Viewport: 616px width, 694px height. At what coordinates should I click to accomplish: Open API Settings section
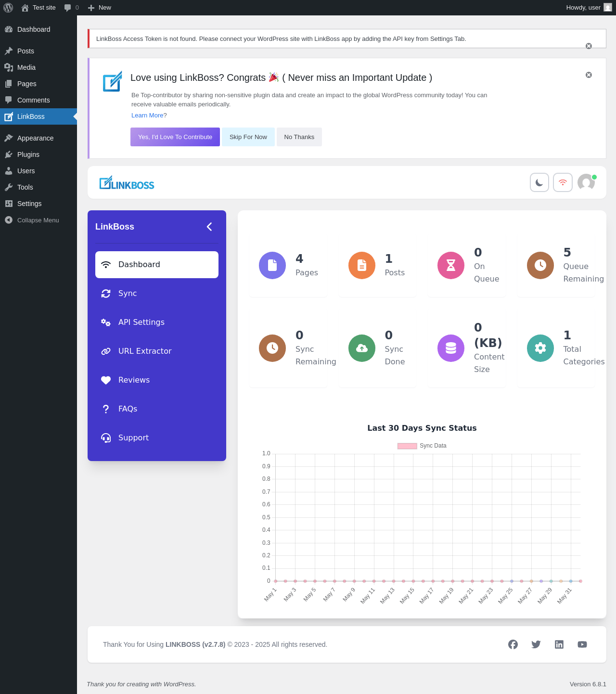(x=157, y=322)
